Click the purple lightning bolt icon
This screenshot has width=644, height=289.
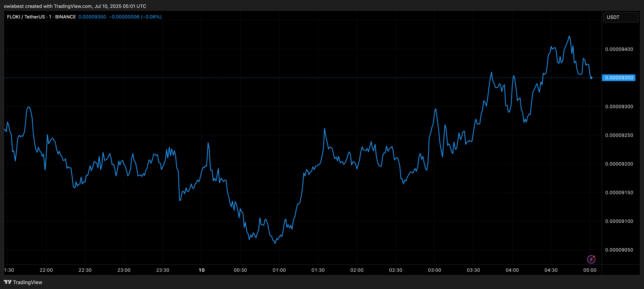[x=591, y=259]
